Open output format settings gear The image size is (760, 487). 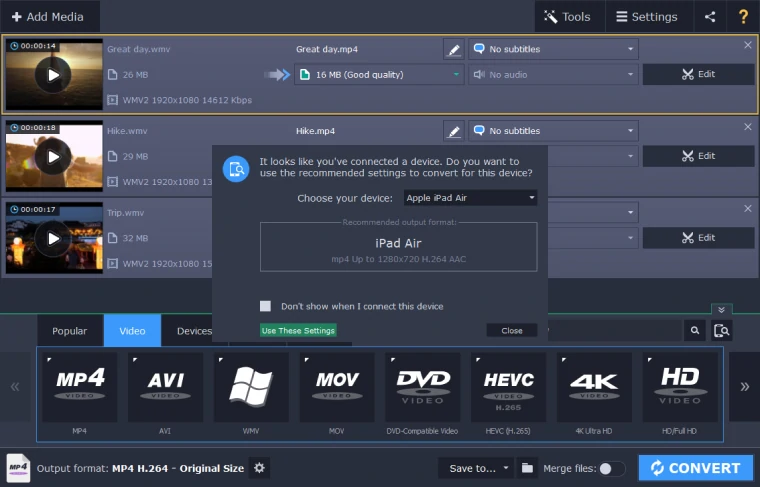[x=259, y=468]
